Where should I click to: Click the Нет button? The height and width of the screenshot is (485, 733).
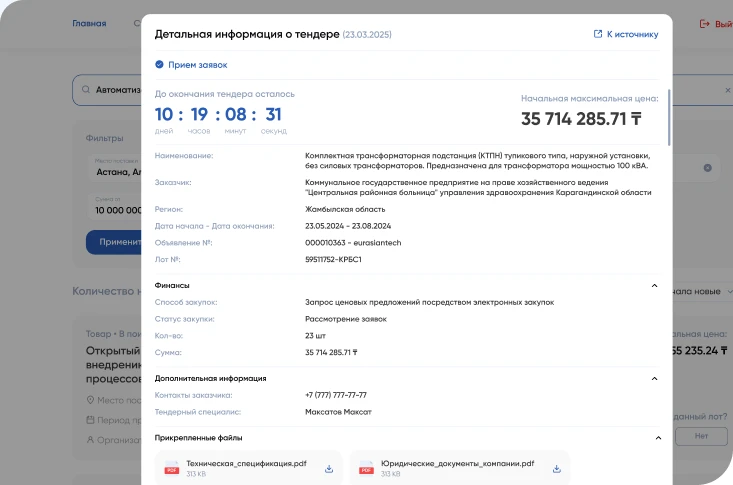click(x=701, y=436)
